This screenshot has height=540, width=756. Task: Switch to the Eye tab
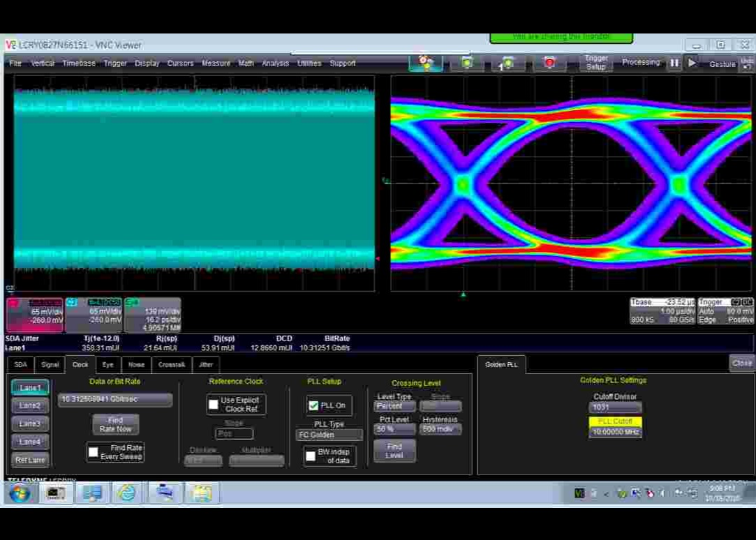[108, 364]
